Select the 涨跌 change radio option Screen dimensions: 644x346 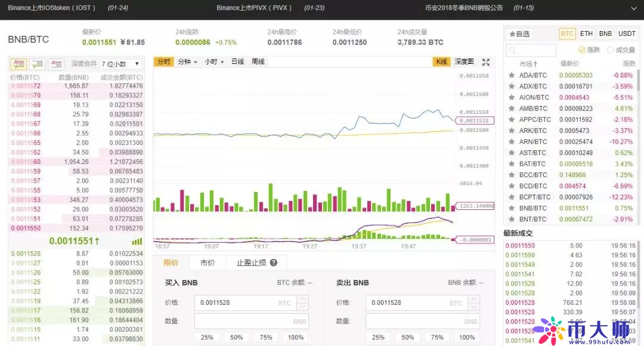[x=581, y=50]
